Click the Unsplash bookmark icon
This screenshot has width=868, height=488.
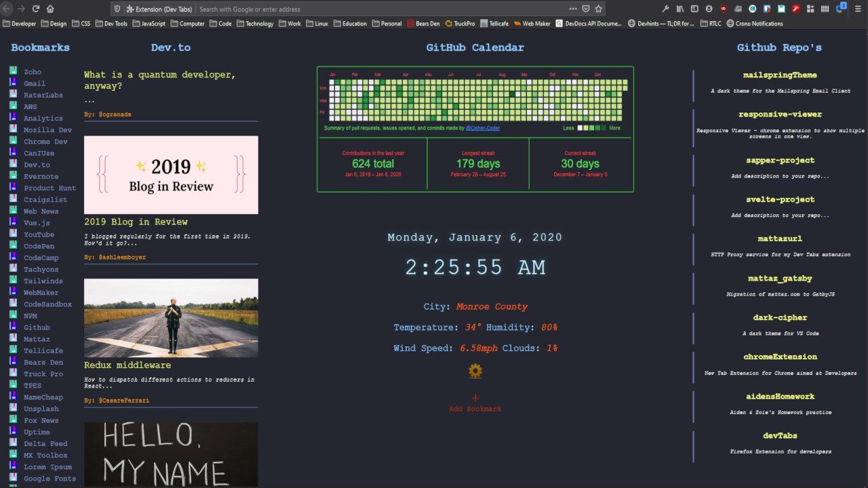[13, 408]
